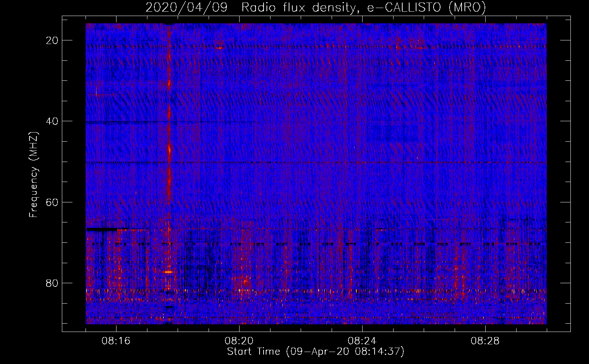Click the 'Start Time (09-Apr-20 08:14:37)' axis label
589x364 pixels.
pyautogui.click(x=316, y=352)
